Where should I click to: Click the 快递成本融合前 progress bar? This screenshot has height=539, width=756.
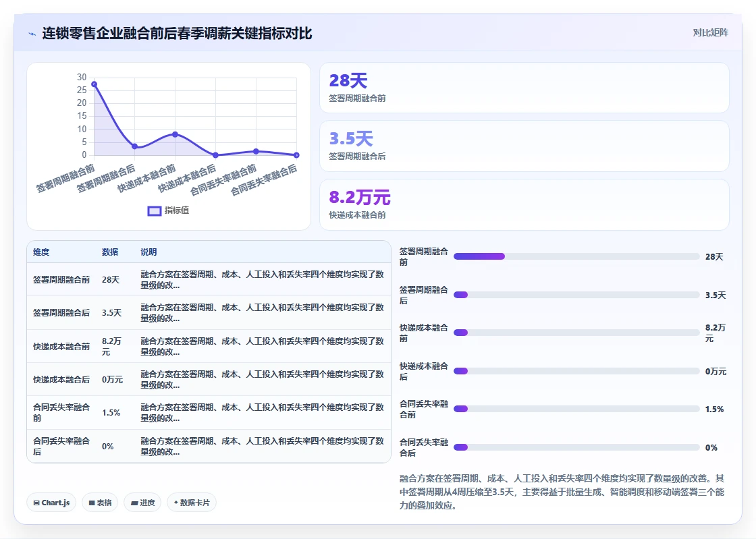coord(576,333)
